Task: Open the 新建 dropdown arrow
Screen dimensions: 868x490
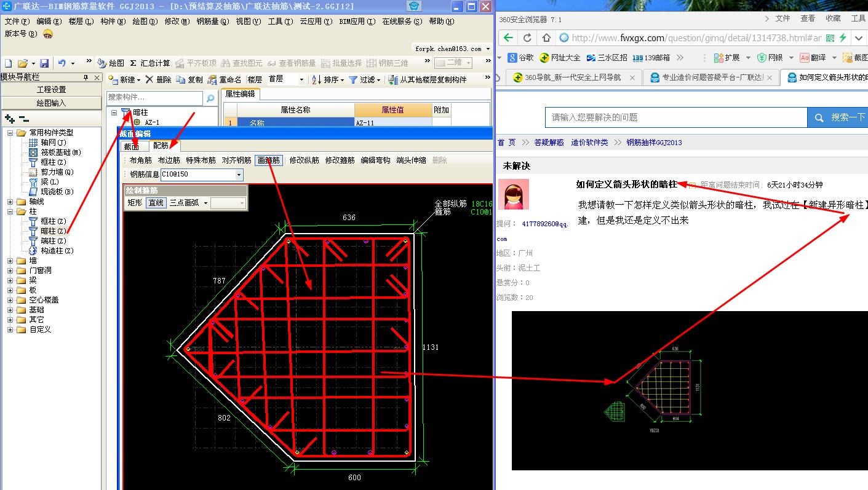Action: click(x=138, y=80)
